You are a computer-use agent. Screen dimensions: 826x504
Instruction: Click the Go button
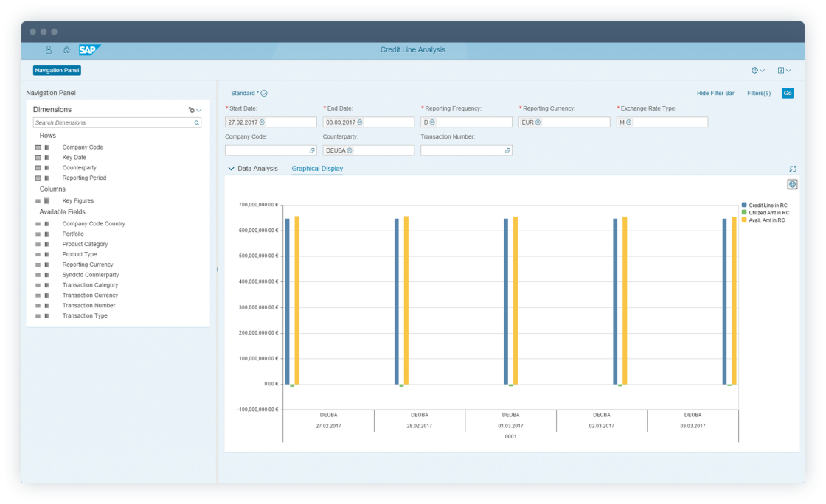coord(788,94)
